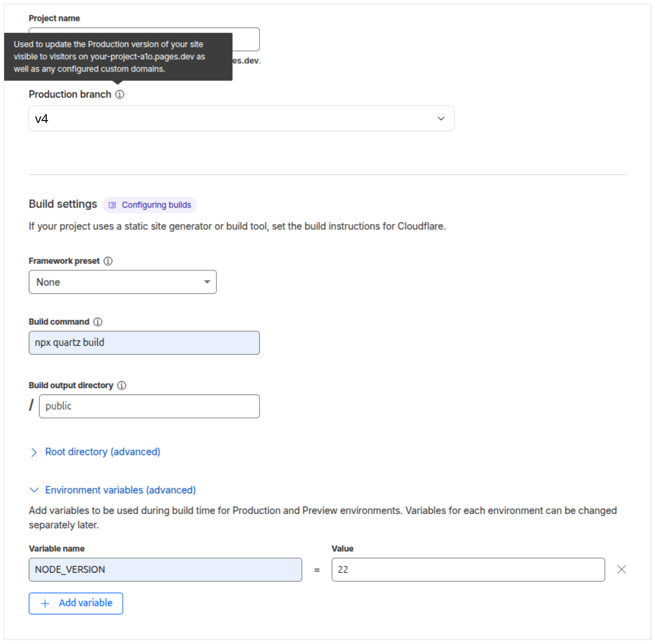
Task: Collapse the Environment variables (advanced) section
Action: [34, 490]
